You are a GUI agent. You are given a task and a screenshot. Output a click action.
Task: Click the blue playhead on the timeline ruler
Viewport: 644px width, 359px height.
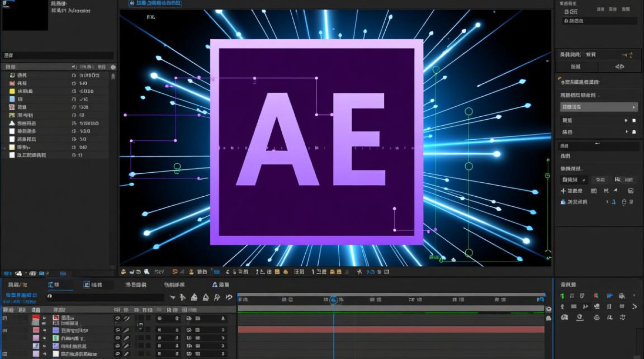[x=333, y=300]
